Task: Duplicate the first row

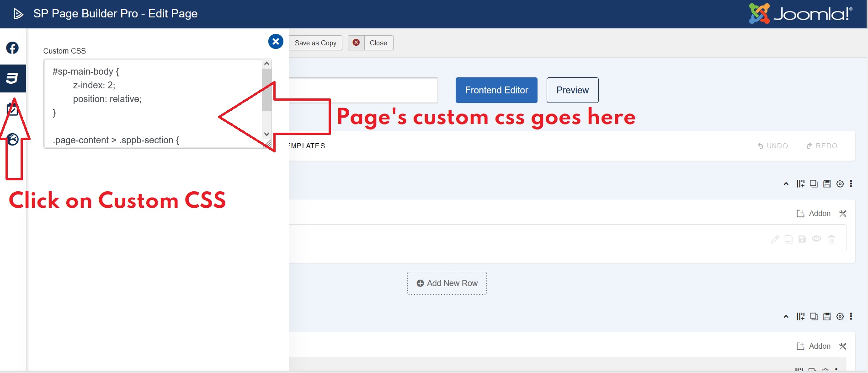Action: pos(814,184)
